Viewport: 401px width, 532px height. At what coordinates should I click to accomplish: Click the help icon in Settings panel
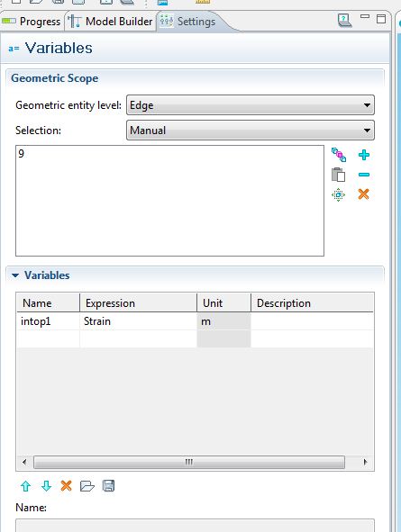[344, 21]
